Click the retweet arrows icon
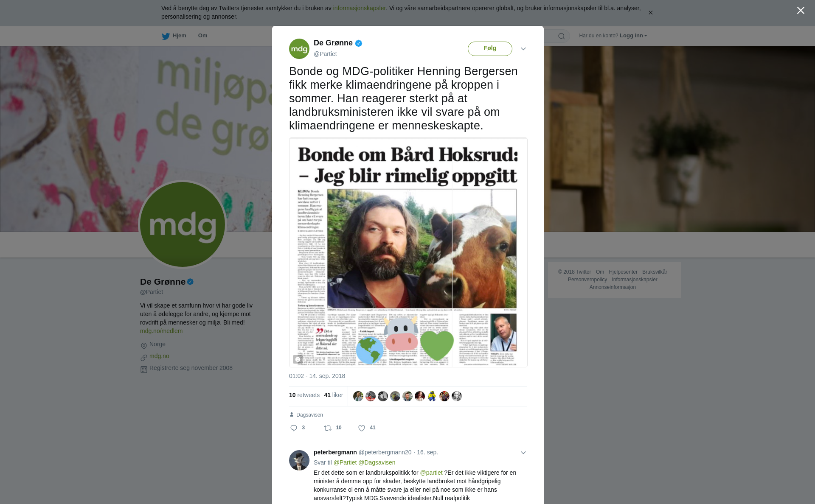The height and width of the screenshot is (504, 815). coord(328,428)
